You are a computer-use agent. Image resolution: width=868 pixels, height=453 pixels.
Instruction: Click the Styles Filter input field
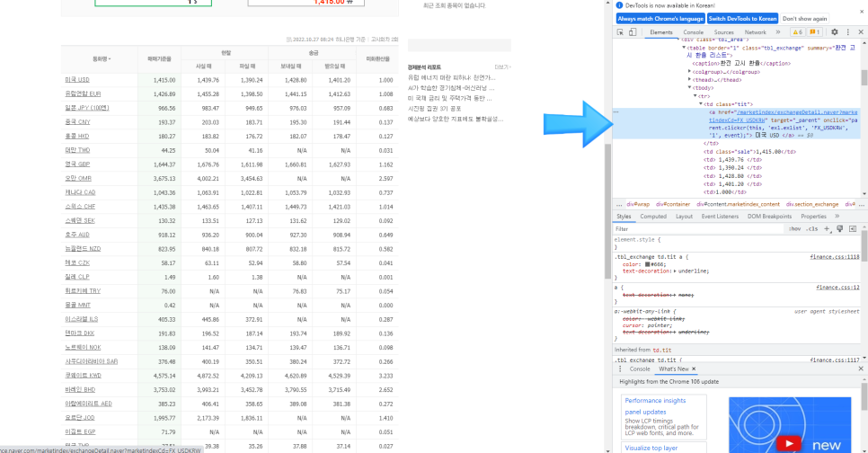point(697,228)
